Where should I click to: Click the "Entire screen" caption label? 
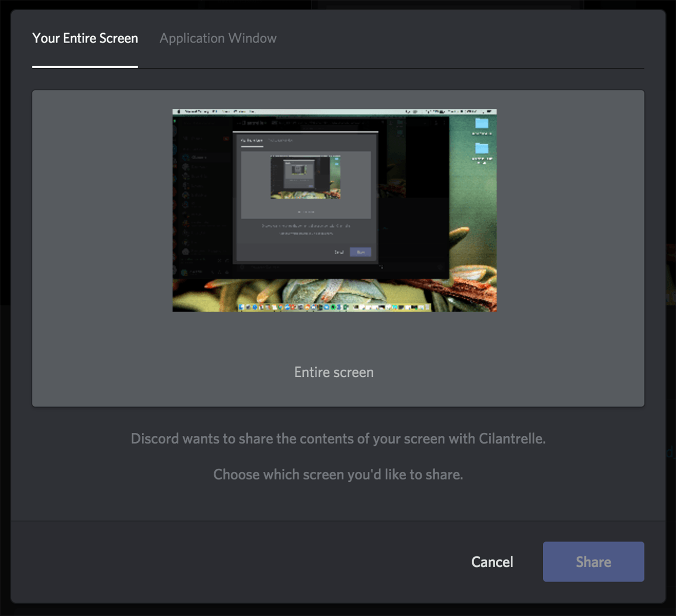334,372
